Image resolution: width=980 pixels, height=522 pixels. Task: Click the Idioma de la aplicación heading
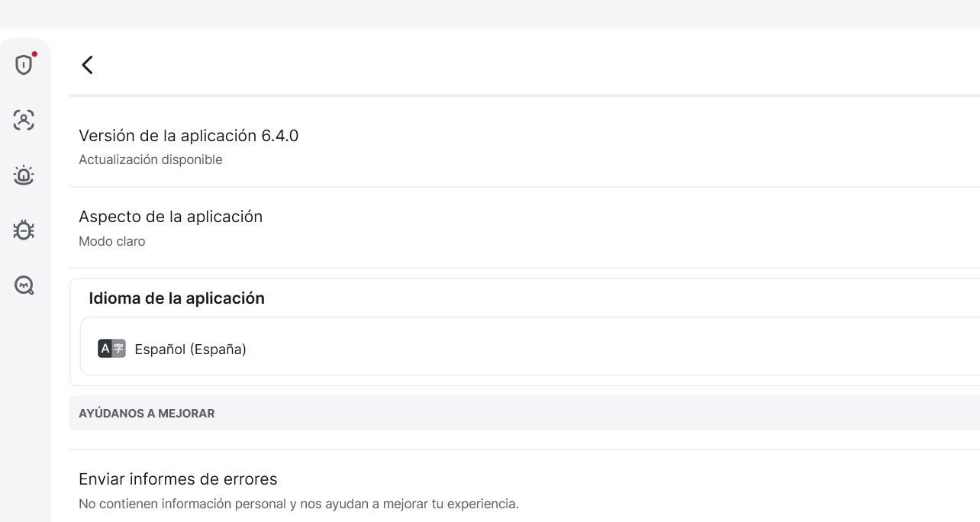point(176,298)
